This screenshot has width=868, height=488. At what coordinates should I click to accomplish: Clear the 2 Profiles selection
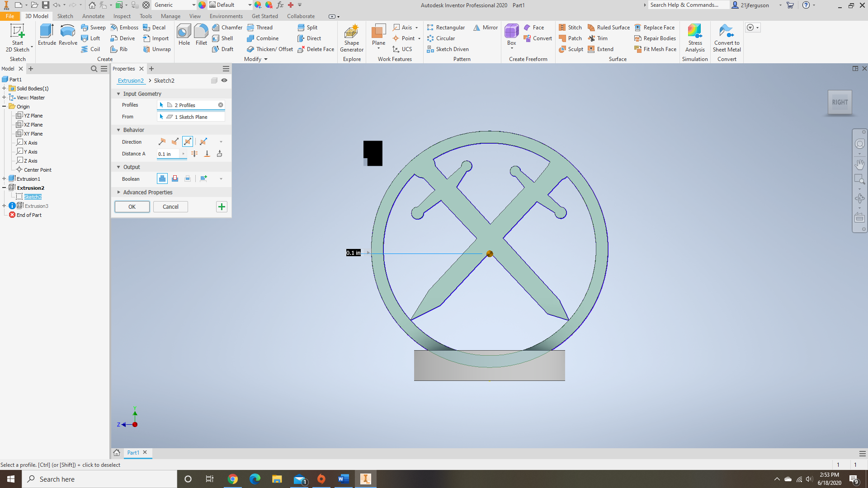(x=221, y=105)
